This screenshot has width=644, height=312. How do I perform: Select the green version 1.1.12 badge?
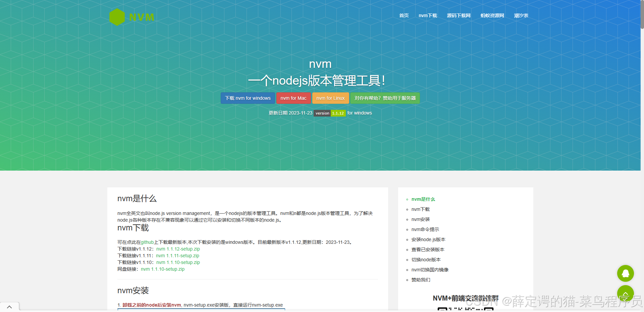click(338, 113)
